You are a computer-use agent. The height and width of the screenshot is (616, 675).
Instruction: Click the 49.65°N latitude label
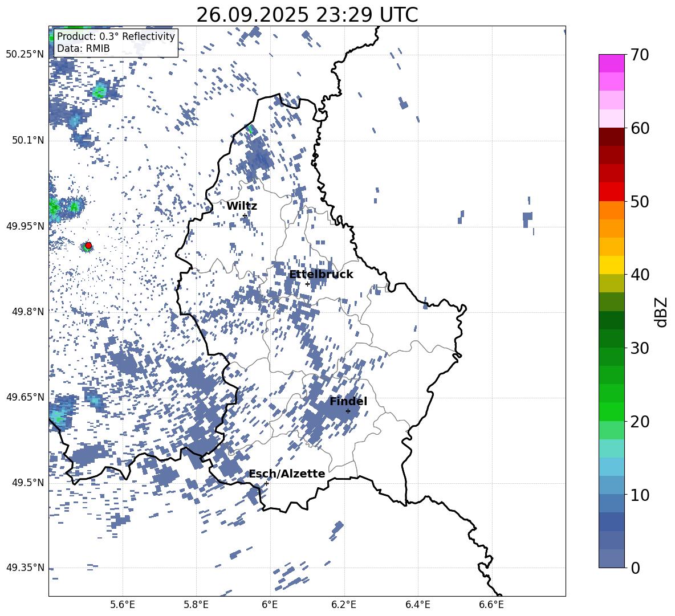(x=25, y=397)
